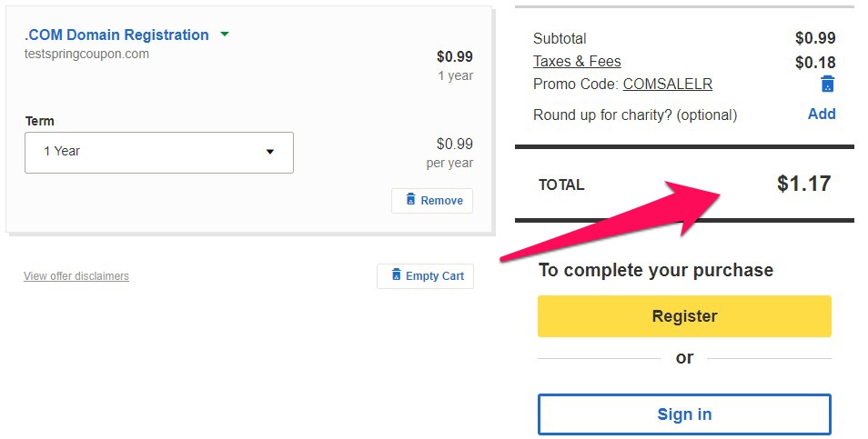868x439 pixels.
Task: Collapse the green caret beside .COM Domain Registration
Action: coord(225,35)
